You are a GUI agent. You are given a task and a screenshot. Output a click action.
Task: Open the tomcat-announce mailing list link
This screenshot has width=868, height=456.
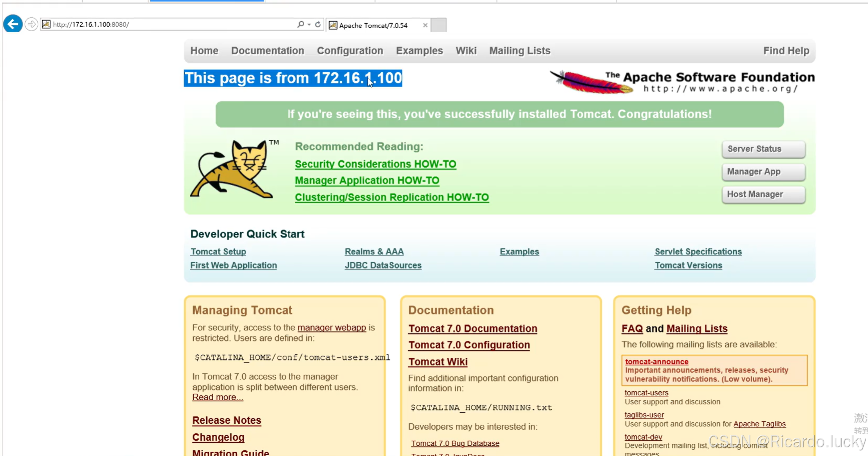pos(657,362)
